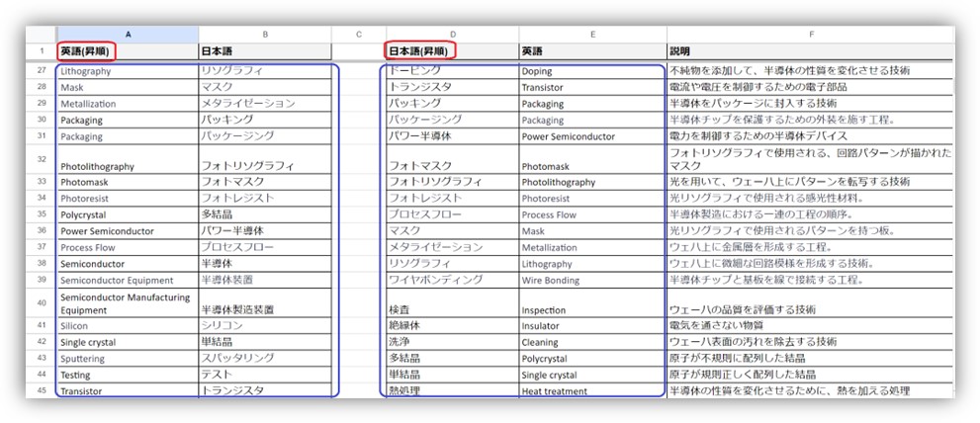
Task: Select the column F header
Action: [809, 34]
